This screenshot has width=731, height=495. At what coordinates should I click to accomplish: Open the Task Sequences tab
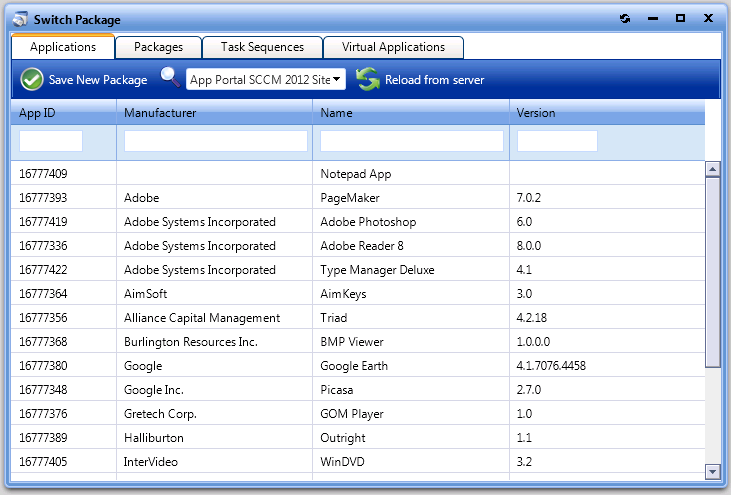[x=262, y=47]
